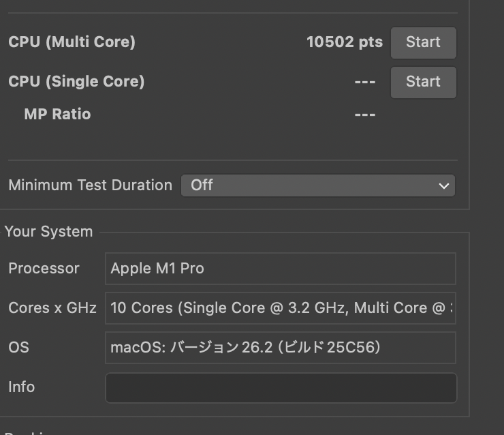Select the Cores x GHz value field
504x435 pixels.
[280, 308]
